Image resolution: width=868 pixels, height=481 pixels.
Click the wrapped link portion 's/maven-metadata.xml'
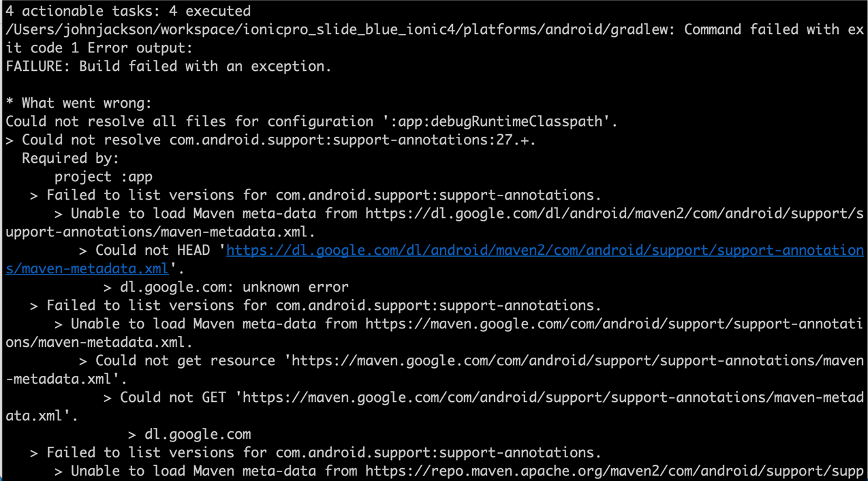tap(87, 268)
